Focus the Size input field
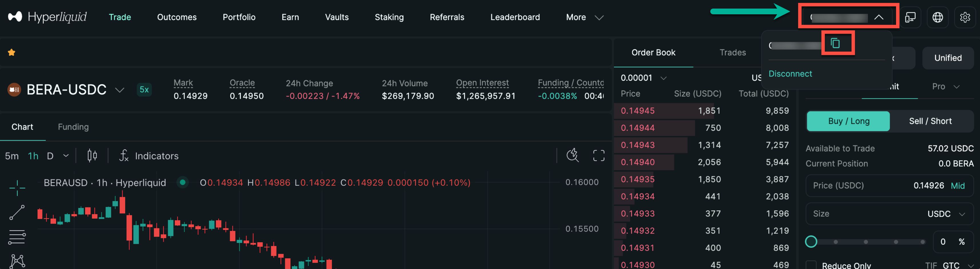 pos(889,214)
